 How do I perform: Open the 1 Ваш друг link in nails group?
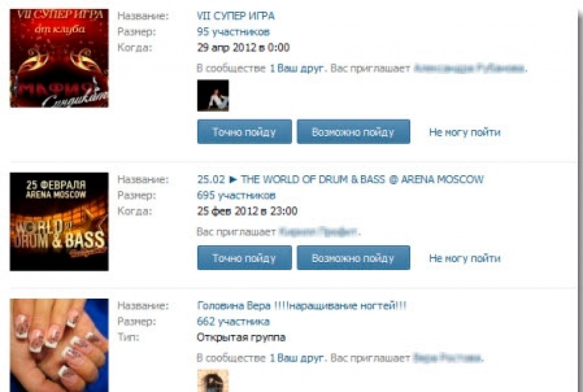click(x=296, y=358)
